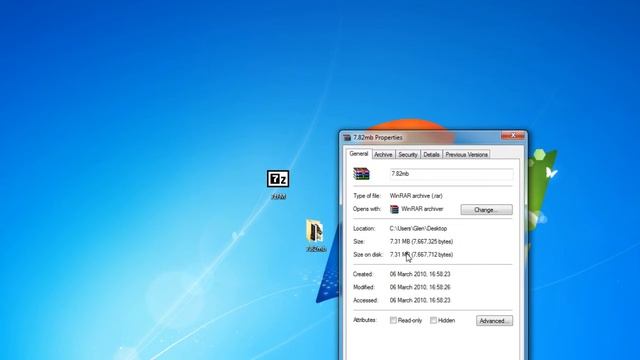Image resolution: width=640 pixels, height=360 pixels.
Task: Click the WinRAR archive (.rar) type text
Action: pos(416,196)
